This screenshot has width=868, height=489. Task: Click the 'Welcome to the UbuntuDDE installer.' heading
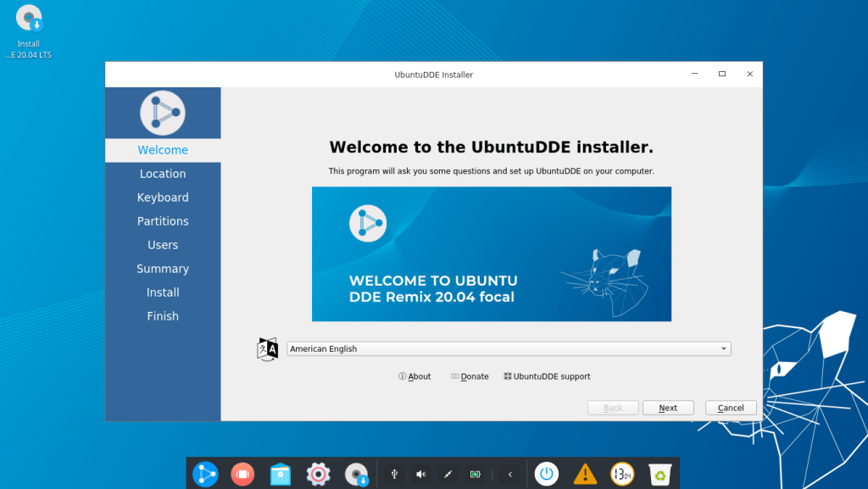coord(491,147)
